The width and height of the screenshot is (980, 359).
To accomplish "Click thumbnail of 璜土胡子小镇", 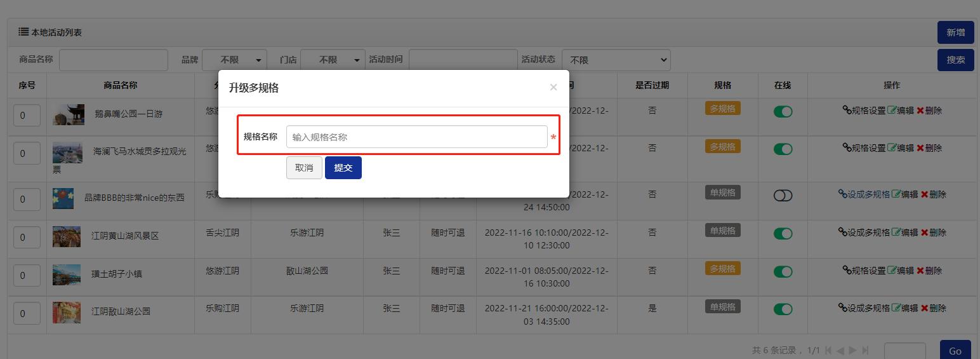I will point(67,274).
